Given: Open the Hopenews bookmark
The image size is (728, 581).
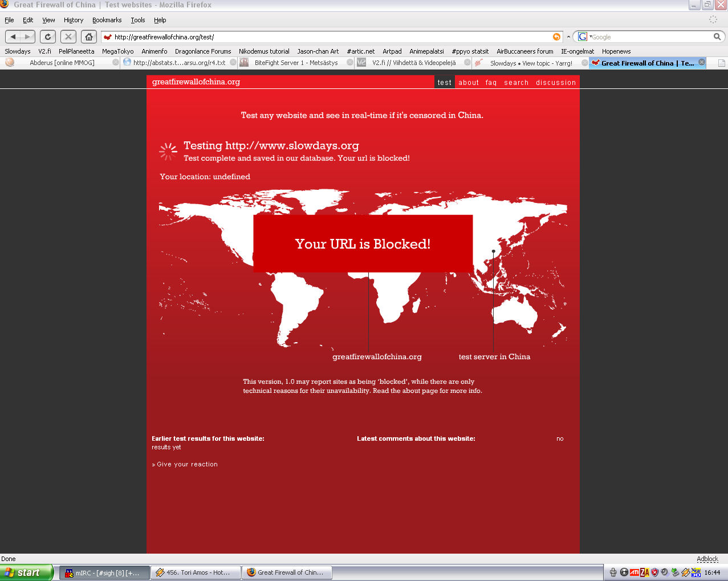Looking at the screenshot, I should [x=616, y=51].
